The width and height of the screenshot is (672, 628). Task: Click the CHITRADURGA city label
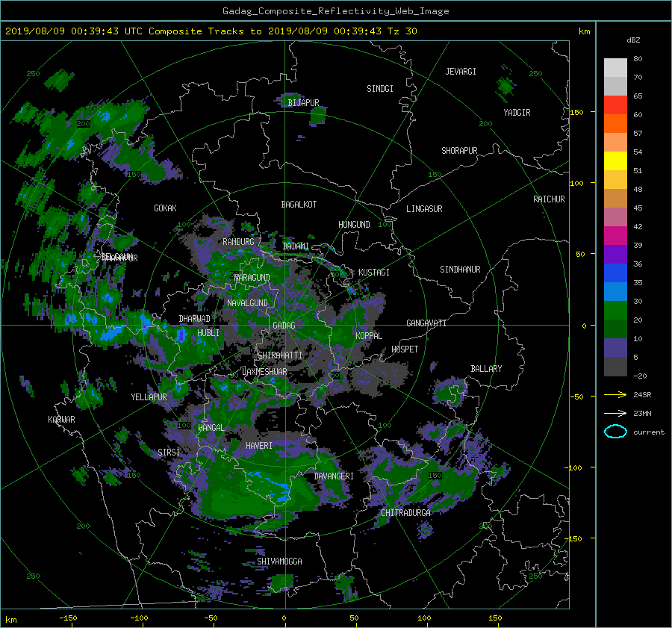coord(405,513)
